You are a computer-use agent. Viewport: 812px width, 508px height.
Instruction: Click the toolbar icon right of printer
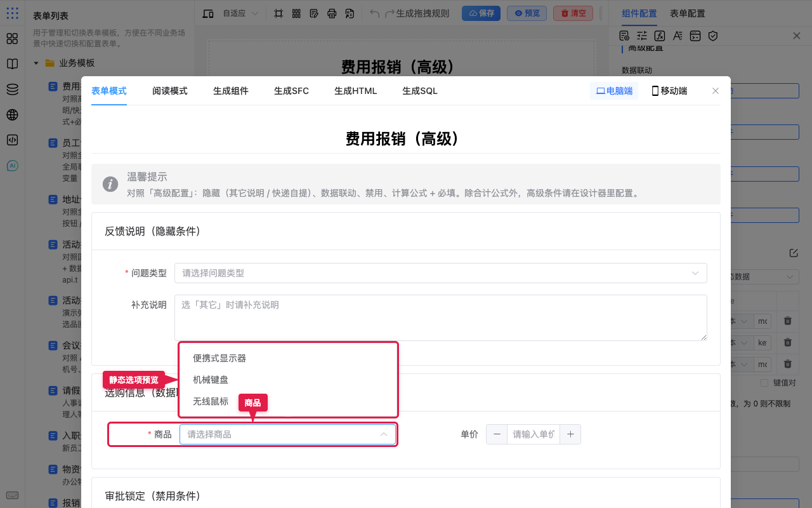click(350, 13)
